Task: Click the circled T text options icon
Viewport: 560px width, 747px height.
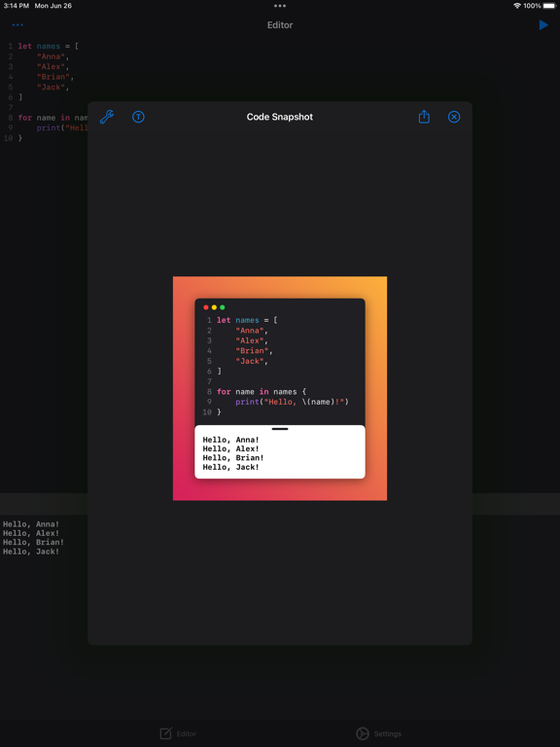Action: click(138, 117)
